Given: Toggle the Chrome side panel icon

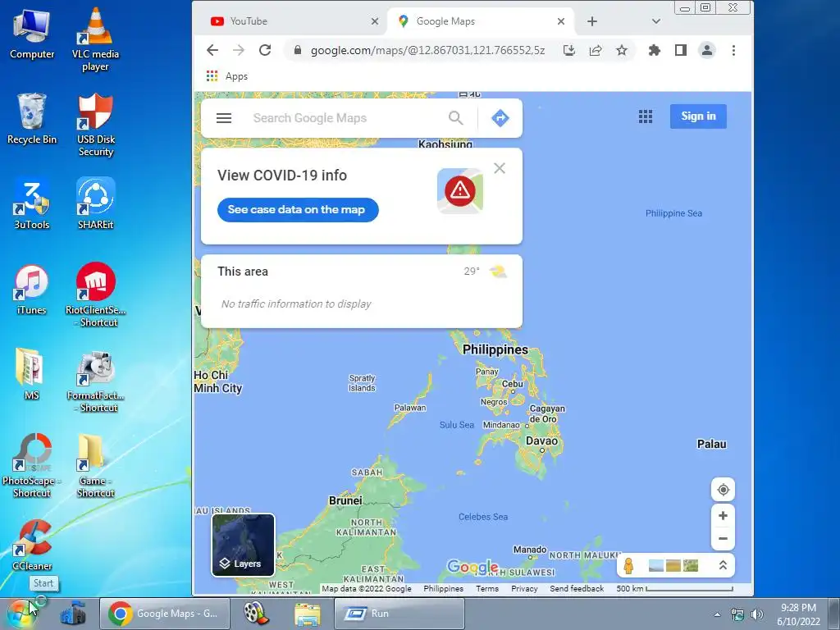Looking at the screenshot, I should tap(680, 50).
